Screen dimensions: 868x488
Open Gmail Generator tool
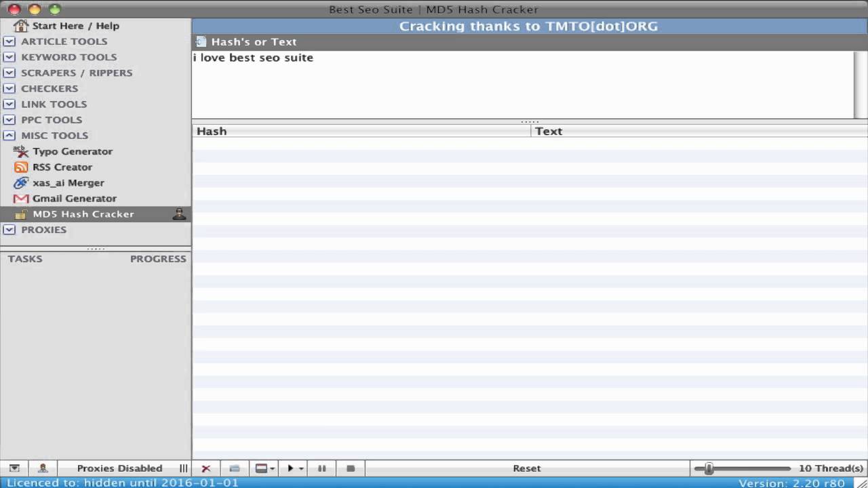tap(75, 199)
